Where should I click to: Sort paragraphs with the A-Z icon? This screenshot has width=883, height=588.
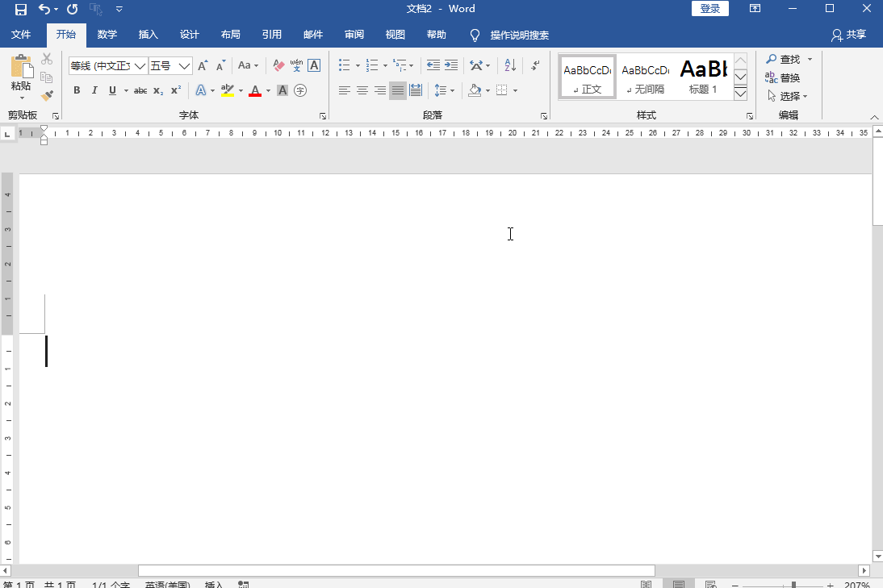[510, 65]
